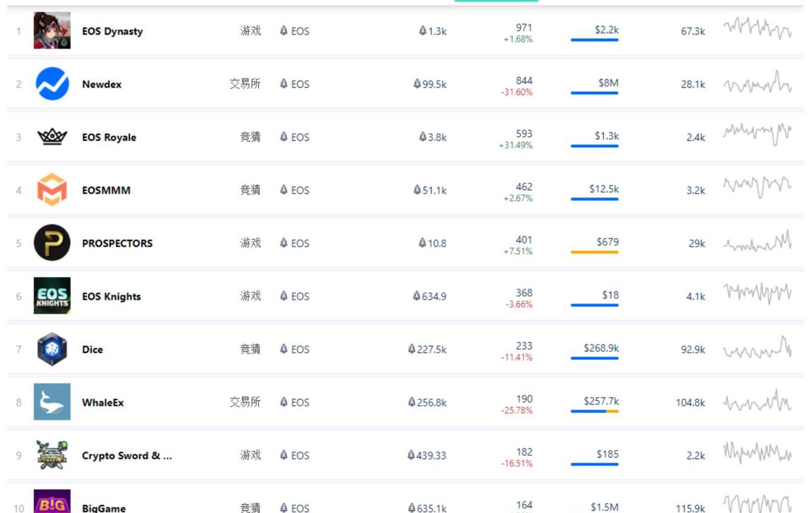Image resolution: width=812 pixels, height=513 pixels.
Task: Click the WhaleEx dapp name
Action: [x=103, y=402]
